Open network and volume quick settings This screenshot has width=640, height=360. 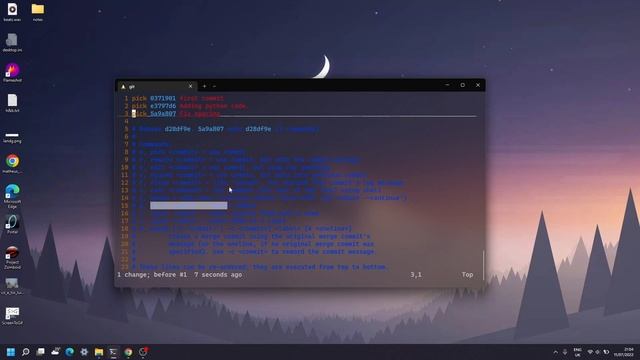pyautogui.click(x=598, y=352)
